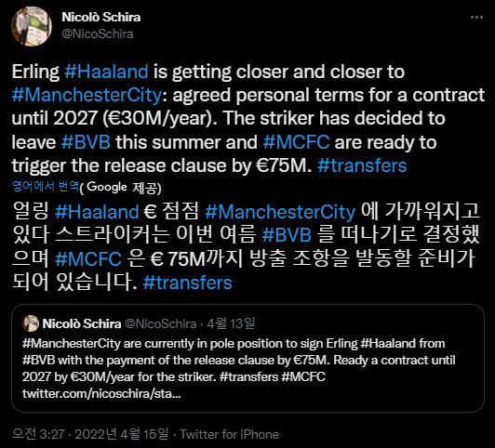Open the @NicoSchira handle under the name
495x448 pixels.
98,33
